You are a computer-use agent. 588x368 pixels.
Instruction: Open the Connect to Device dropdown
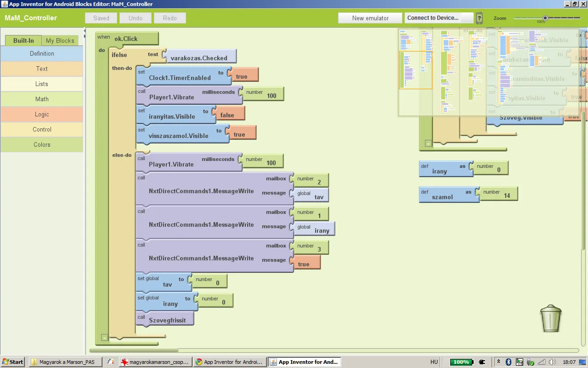click(x=439, y=18)
